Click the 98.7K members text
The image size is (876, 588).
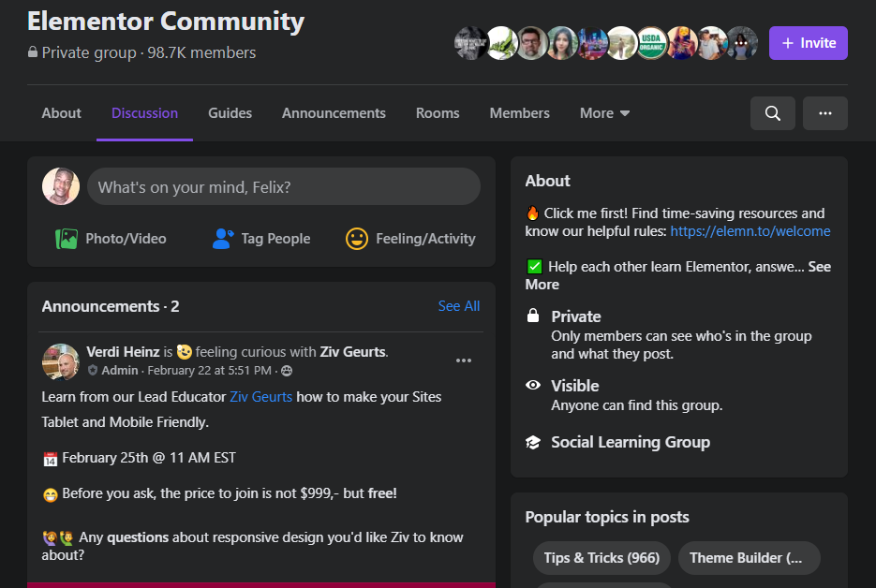point(201,52)
